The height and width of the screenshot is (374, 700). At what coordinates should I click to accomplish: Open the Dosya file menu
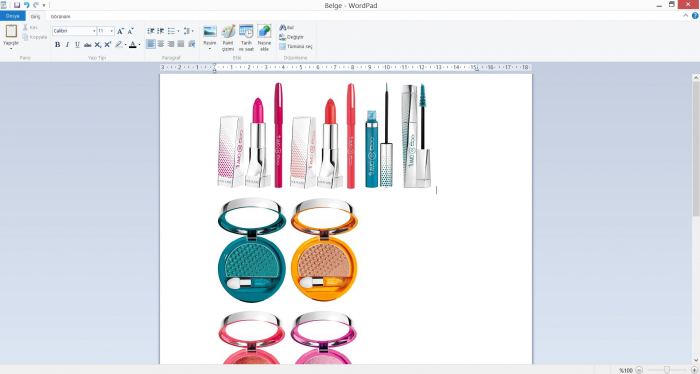12,16
